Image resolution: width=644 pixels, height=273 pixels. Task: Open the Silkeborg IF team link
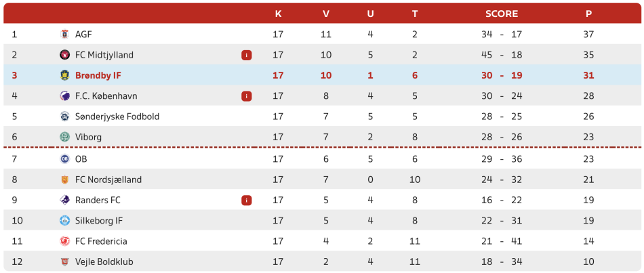99,220
